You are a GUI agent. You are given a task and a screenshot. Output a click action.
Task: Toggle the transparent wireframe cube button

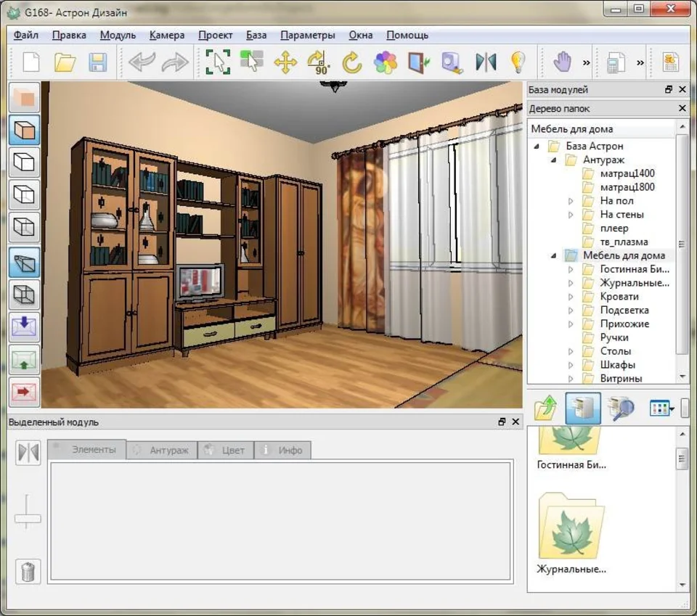[x=25, y=295]
